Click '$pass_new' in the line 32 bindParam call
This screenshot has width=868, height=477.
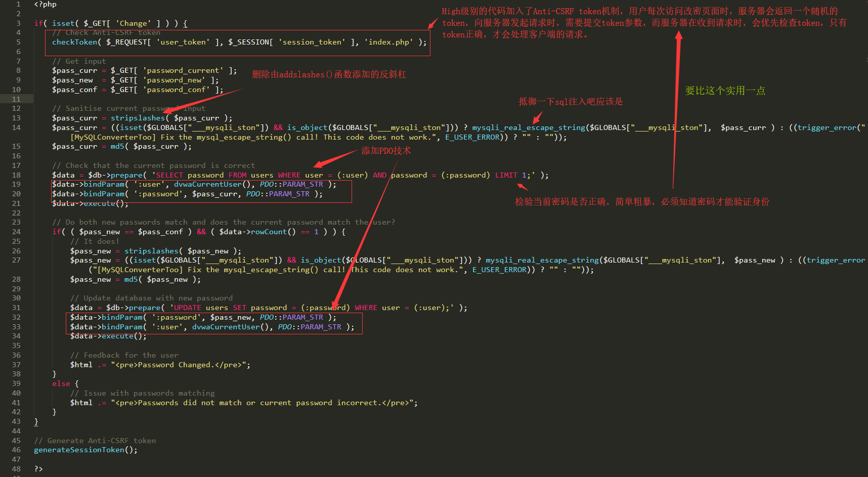coord(231,317)
